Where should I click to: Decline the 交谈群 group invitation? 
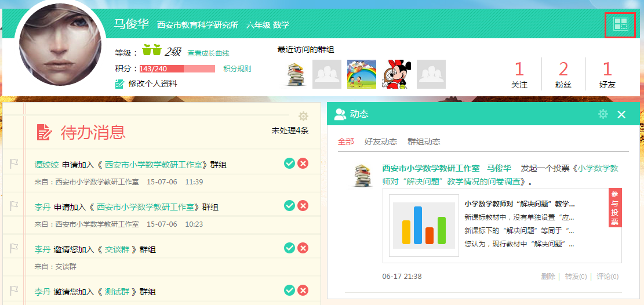303,248
